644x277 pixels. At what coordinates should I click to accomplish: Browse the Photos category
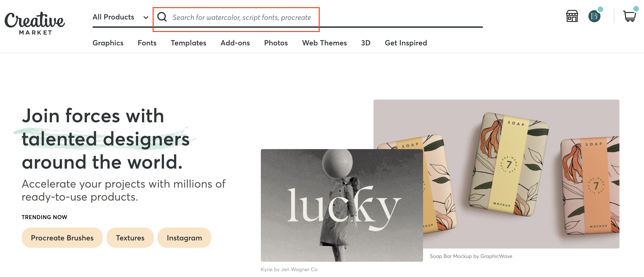pyautogui.click(x=276, y=43)
